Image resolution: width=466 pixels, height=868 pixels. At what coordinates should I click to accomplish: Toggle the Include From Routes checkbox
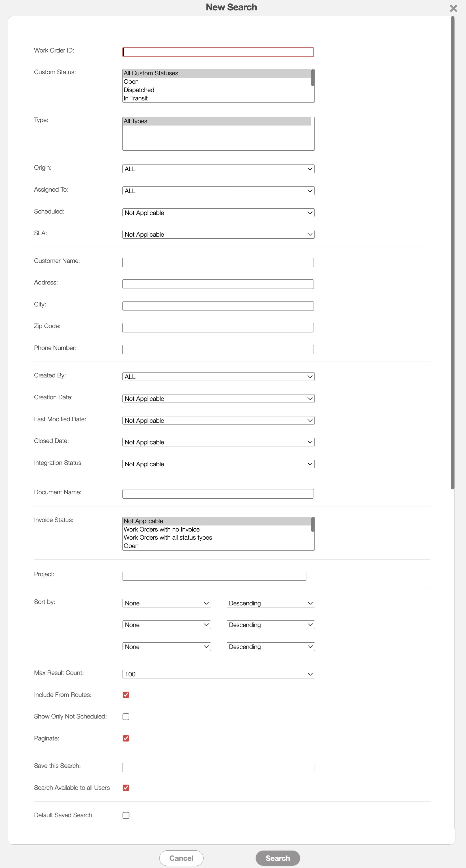pos(126,695)
